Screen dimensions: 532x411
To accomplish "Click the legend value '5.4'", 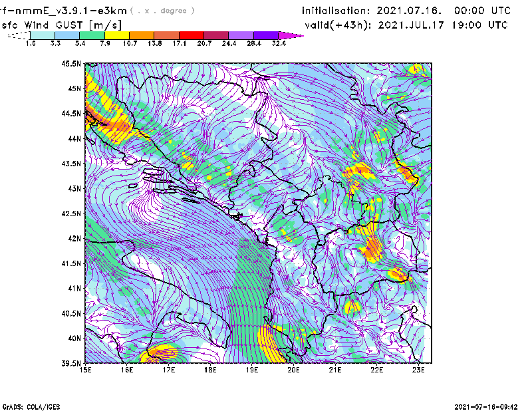I will 80,43.
